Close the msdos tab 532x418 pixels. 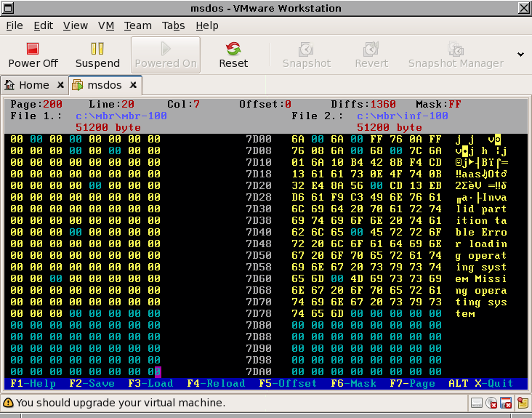click(x=133, y=85)
